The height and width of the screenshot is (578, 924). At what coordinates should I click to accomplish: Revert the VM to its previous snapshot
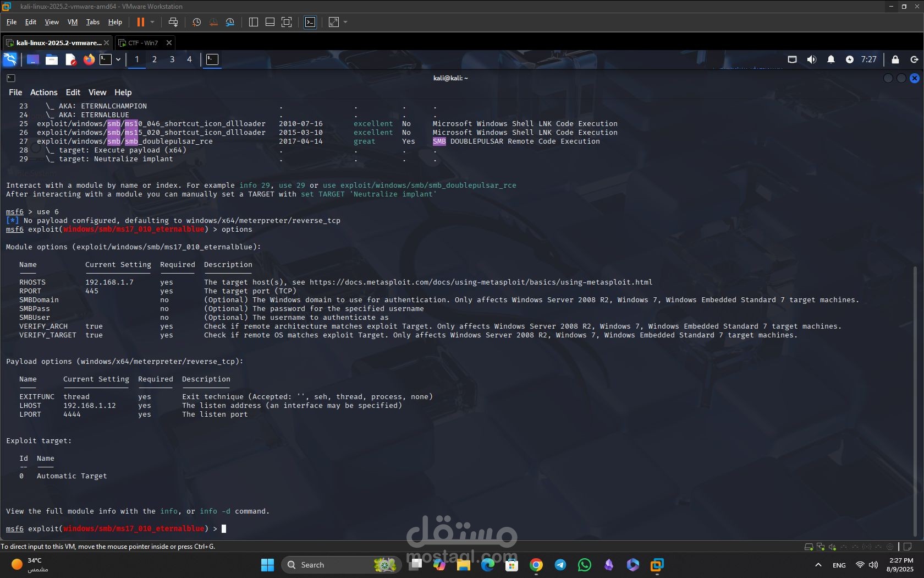[213, 22]
